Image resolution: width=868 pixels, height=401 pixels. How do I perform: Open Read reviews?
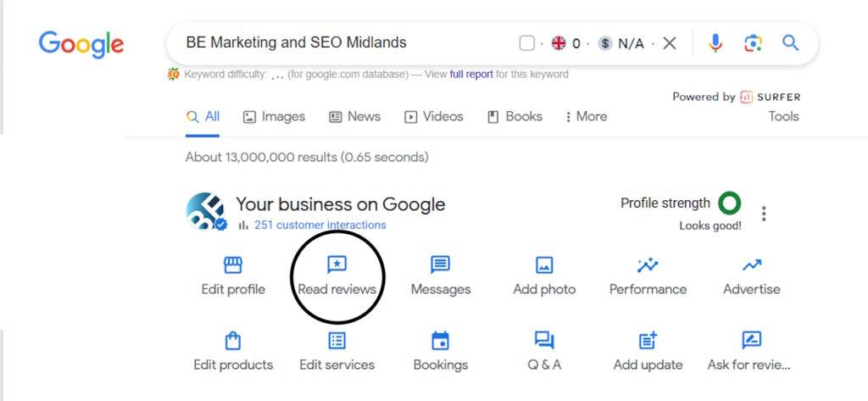tap(337, 276)
